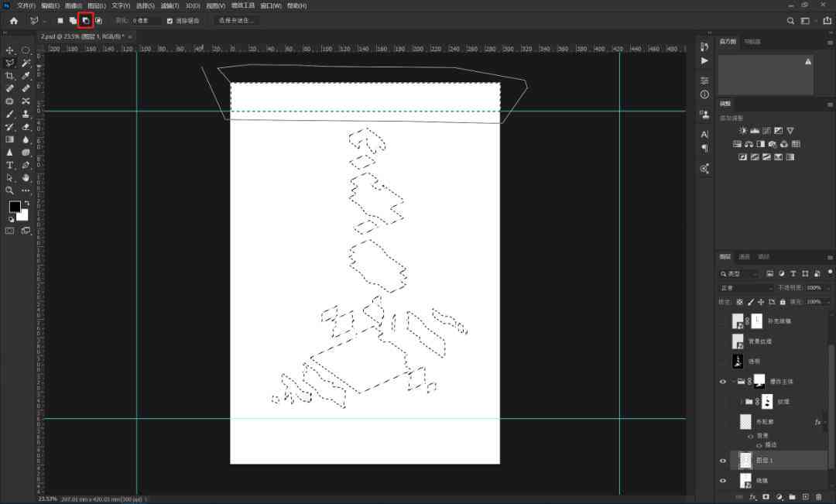Open the lasso tool preset dropdown

pyautogui.click(x=46, y=22)
